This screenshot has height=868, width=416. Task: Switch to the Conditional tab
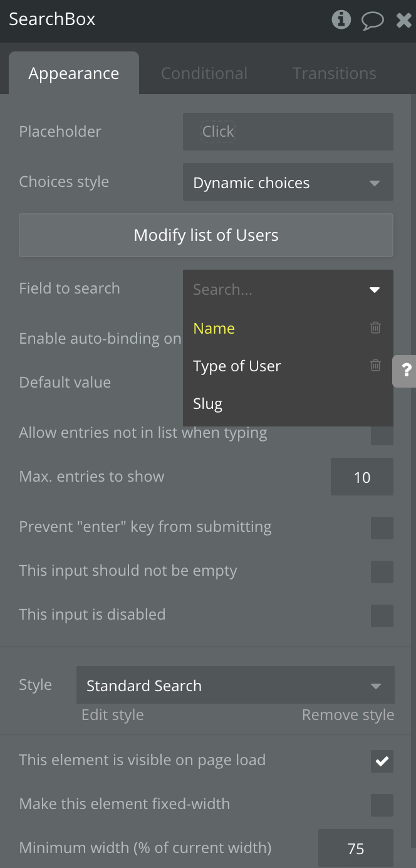tap(204, 73)
